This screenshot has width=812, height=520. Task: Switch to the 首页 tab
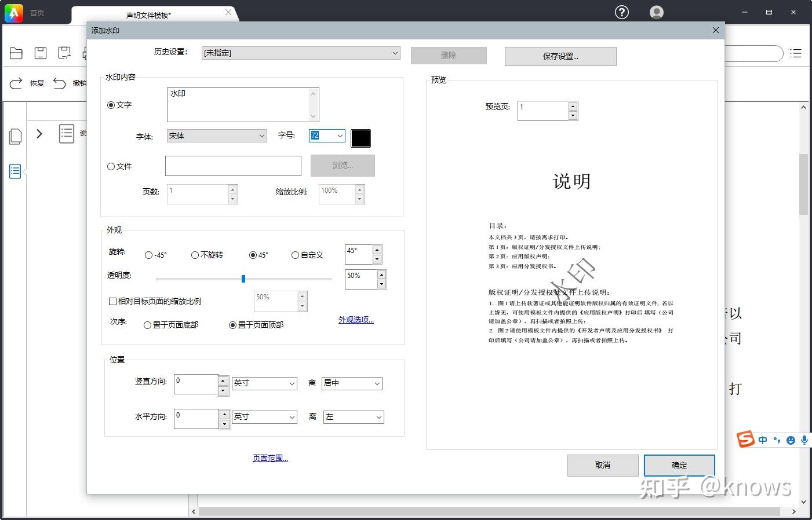pos(37,13)
